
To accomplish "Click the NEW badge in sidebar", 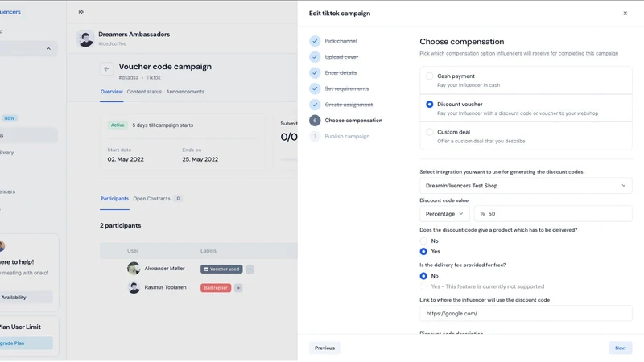I will click(9, 118).
